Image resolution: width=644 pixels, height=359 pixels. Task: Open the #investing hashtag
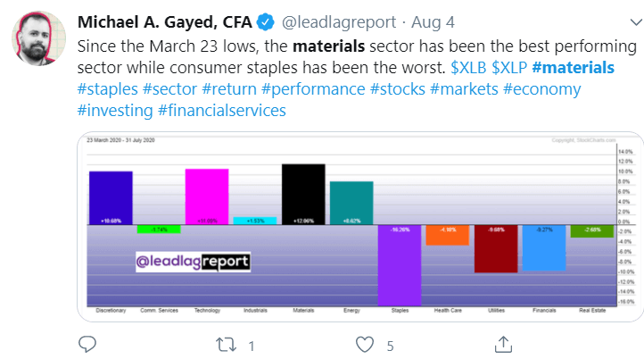(114, 112)
